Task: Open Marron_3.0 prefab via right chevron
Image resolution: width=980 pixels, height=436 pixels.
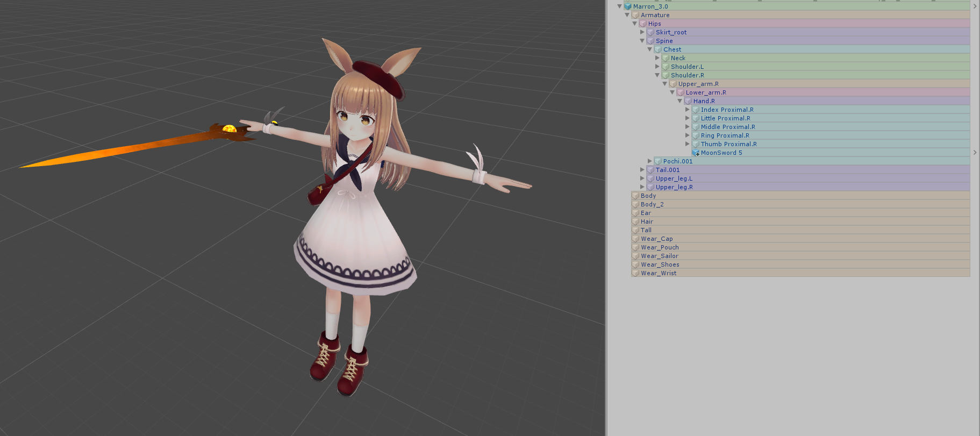Action: tap(975, 6)
